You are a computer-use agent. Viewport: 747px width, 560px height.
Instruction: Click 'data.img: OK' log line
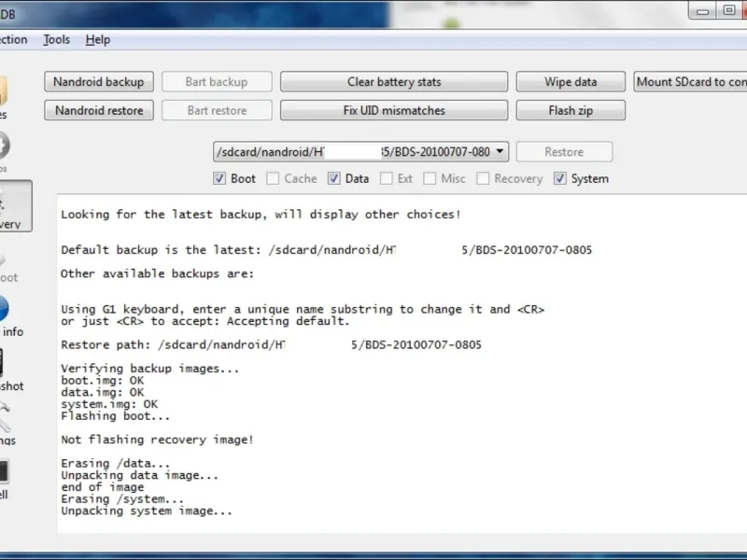(x=103, y=392)
